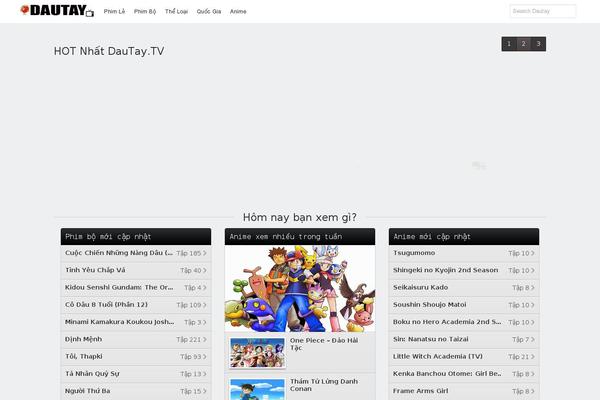Screen dimensions: 600x400
Task: Open Tôi, Thapki series
Action: tap(84, 356)
